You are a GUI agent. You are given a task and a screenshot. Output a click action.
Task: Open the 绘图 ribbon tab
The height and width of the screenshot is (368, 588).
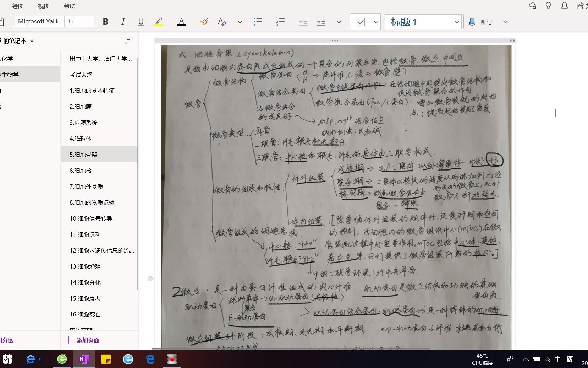(18, 6)
